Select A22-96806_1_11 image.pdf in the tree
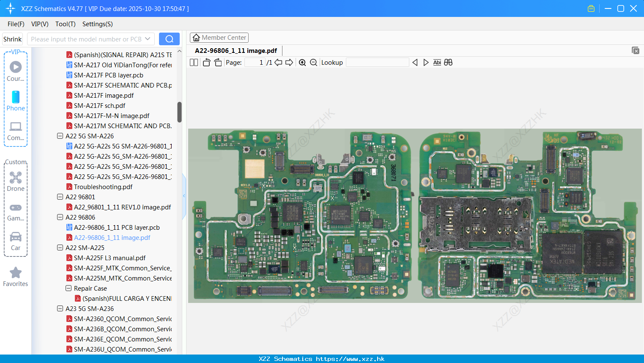This screenshot has width=644, height=363. pyautogui.click(x=112, y=237)
